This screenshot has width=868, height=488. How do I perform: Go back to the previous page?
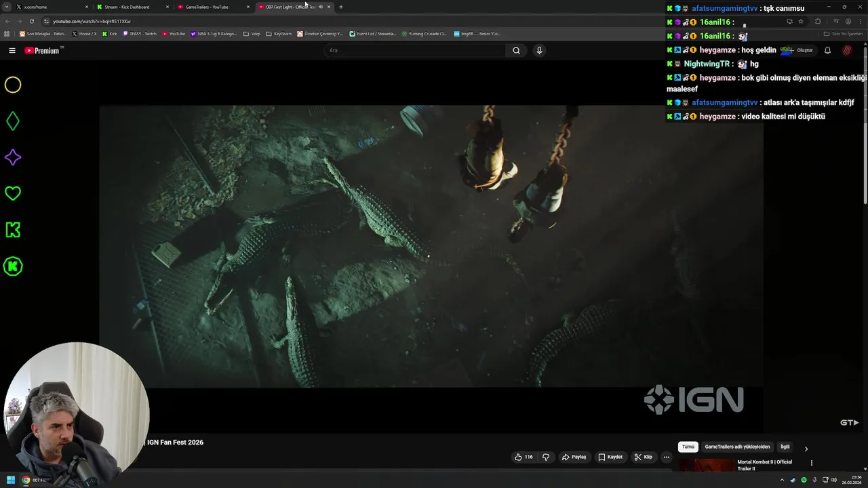point(7,21)
